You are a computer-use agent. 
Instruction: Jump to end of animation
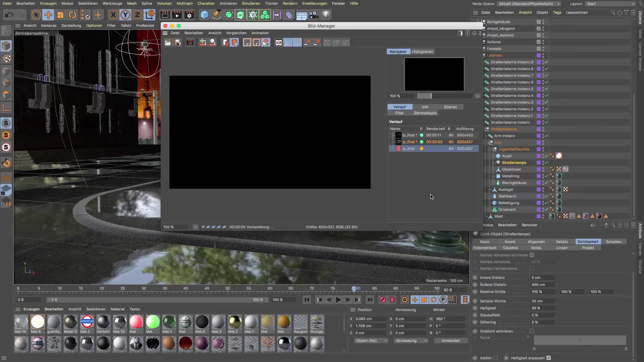pyautogui.click(x=370, y=300)
